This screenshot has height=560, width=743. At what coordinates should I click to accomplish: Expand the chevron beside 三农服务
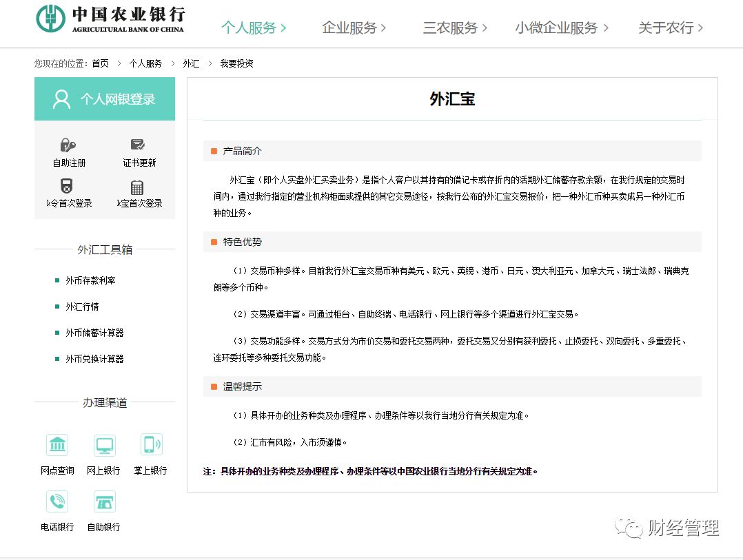(485, 28)
